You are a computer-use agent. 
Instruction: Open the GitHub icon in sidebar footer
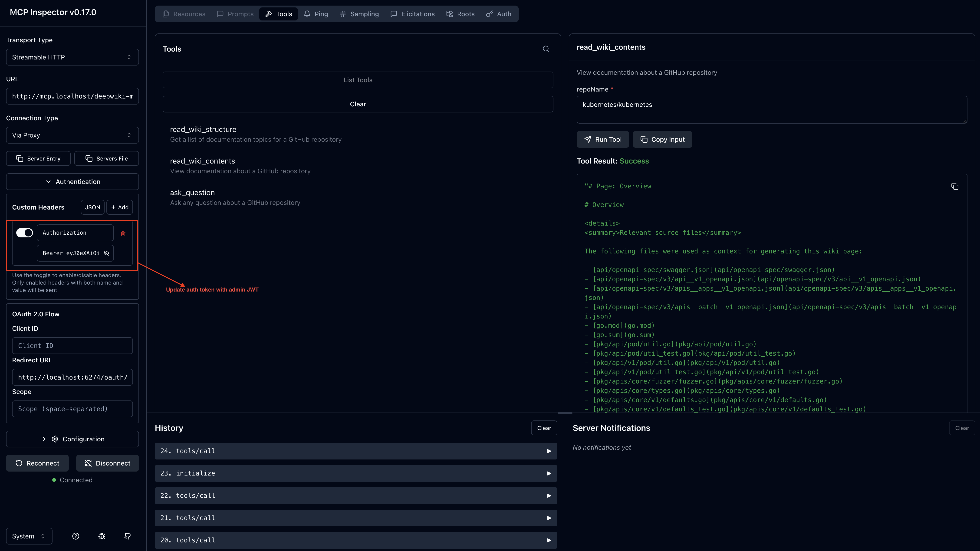(x=128, y=536)
